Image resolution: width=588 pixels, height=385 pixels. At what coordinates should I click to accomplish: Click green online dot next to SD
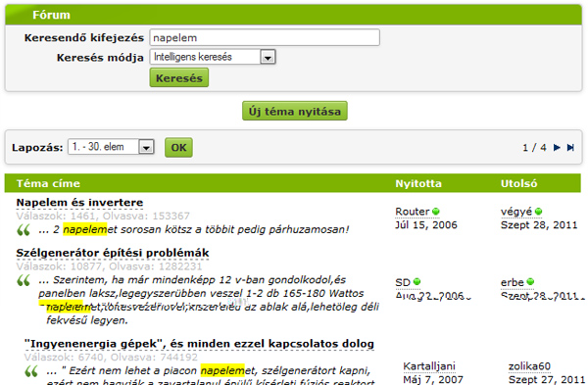[x=417, y=282]
